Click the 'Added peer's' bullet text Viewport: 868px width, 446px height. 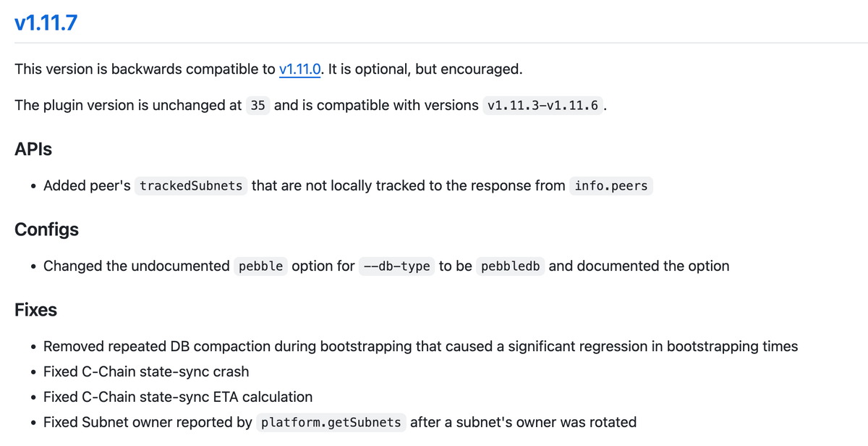(x=87, y=186)
